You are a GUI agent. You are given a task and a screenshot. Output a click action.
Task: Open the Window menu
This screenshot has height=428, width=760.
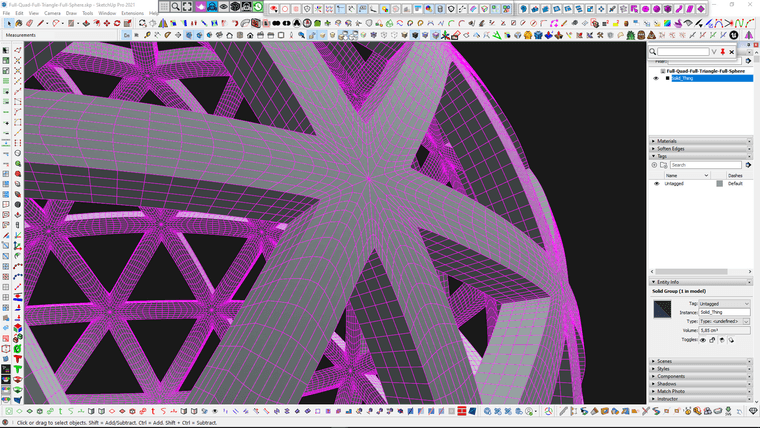coord(107,13)
